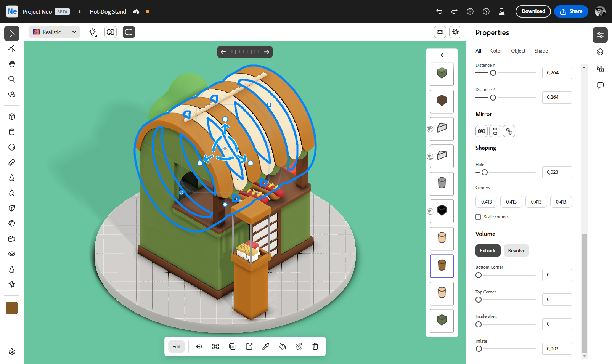Switch volume mode to Revolve

coord(516,250)
